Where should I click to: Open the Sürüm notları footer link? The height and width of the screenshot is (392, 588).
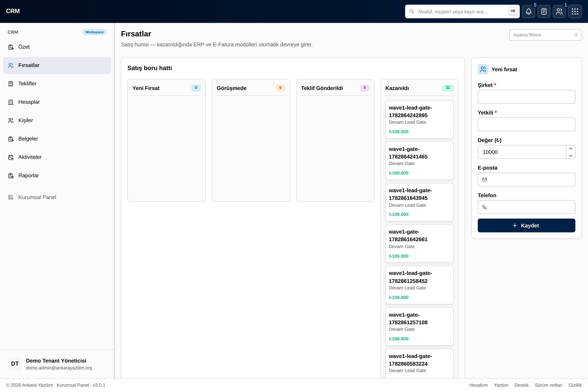(x=549, y=385)
